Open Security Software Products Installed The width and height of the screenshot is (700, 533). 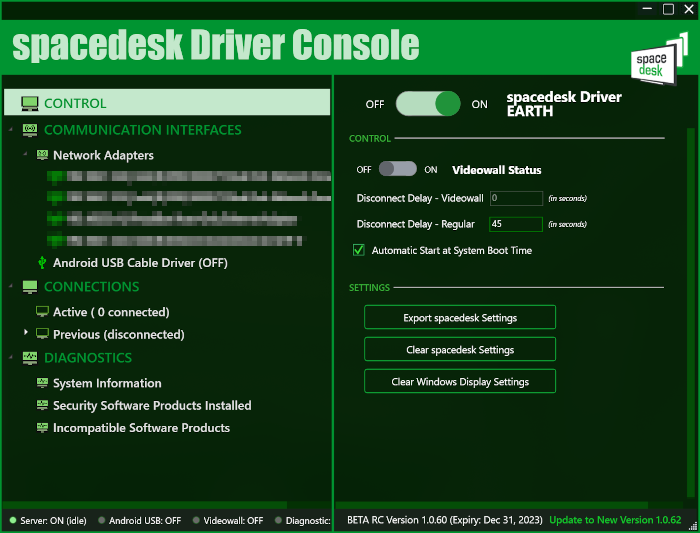click(152, 405)
